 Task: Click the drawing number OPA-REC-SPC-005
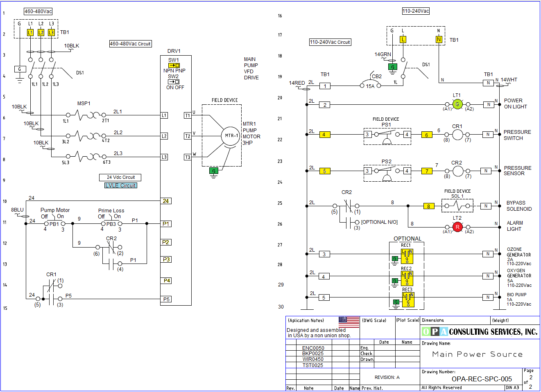[x=482, y=379]
